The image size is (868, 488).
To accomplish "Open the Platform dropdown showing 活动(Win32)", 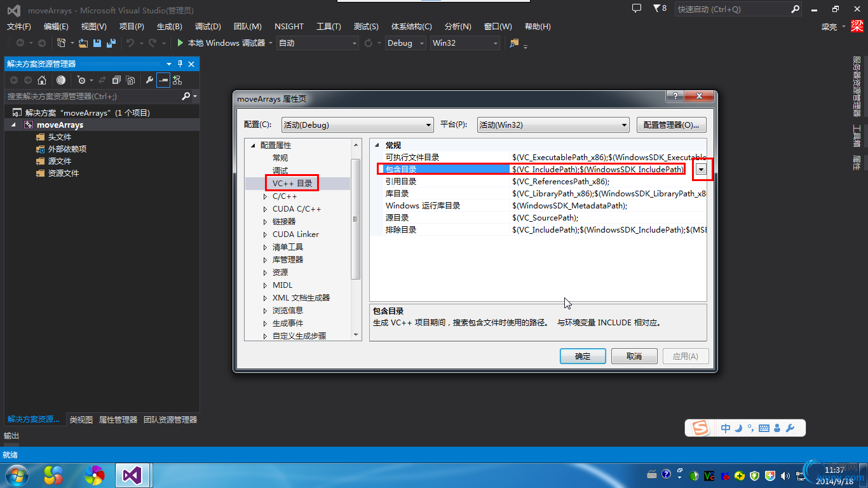I will tap(553, 125).
